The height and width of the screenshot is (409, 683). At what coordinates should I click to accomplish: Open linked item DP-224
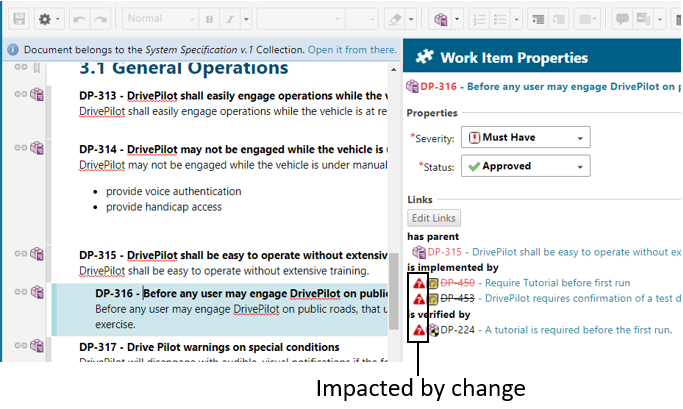coord(456,329)
